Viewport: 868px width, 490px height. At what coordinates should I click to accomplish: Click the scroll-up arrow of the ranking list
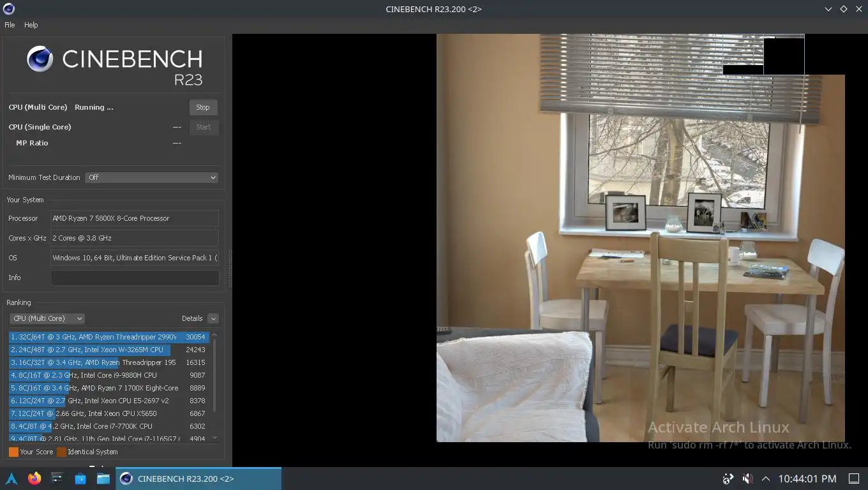click(214, 334)
